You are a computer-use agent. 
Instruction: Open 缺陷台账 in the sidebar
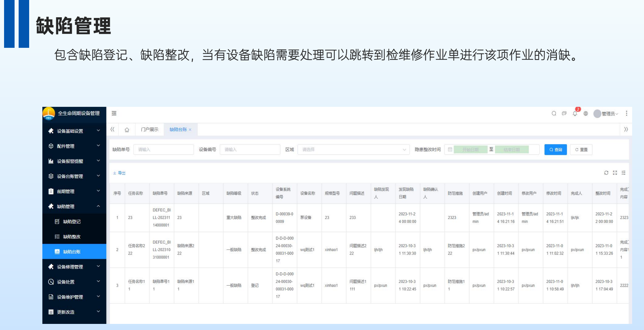74,252
